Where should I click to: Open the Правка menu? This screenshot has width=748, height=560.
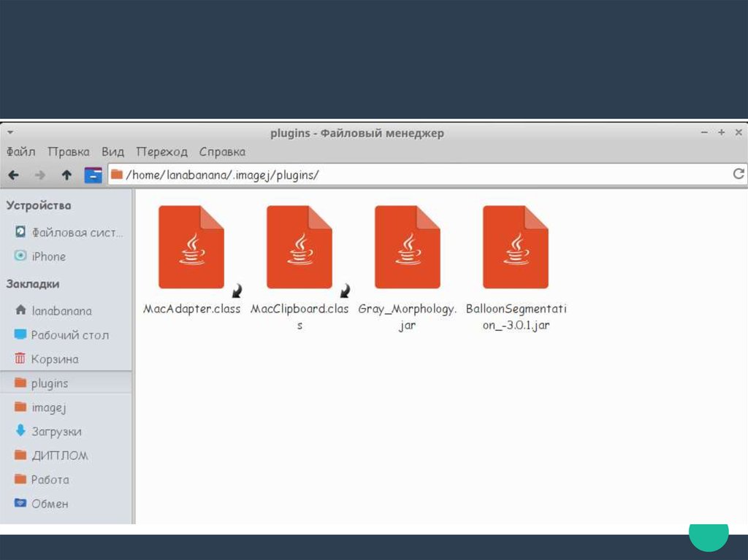69,152
